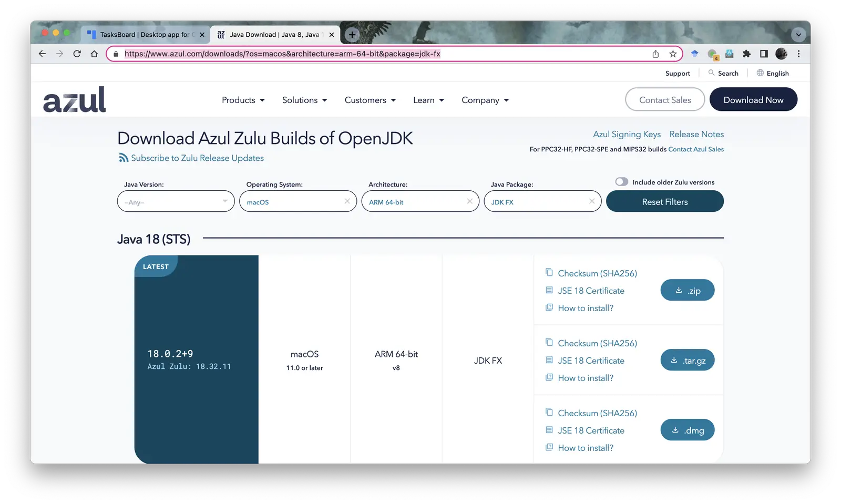Download the .dmg package
This screenshot has height=504, width=841.
pos(687,430)
